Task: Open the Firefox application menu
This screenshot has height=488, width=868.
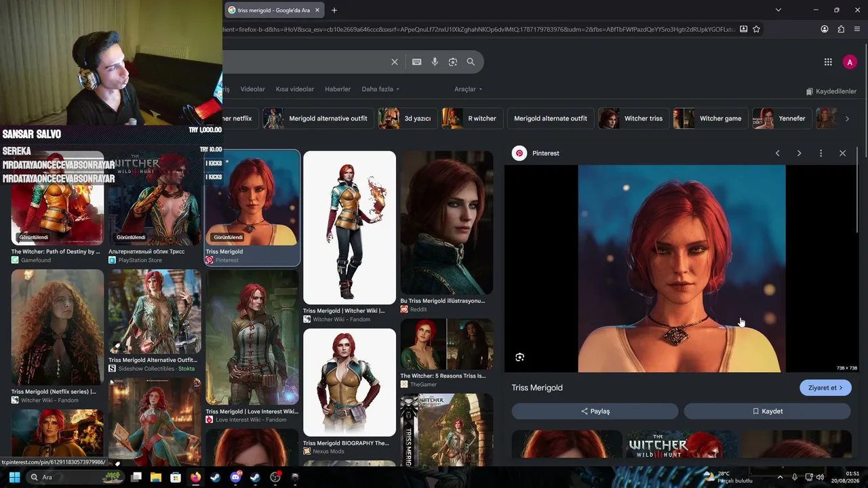Action: pyautogui.click(x=857, y=29)
